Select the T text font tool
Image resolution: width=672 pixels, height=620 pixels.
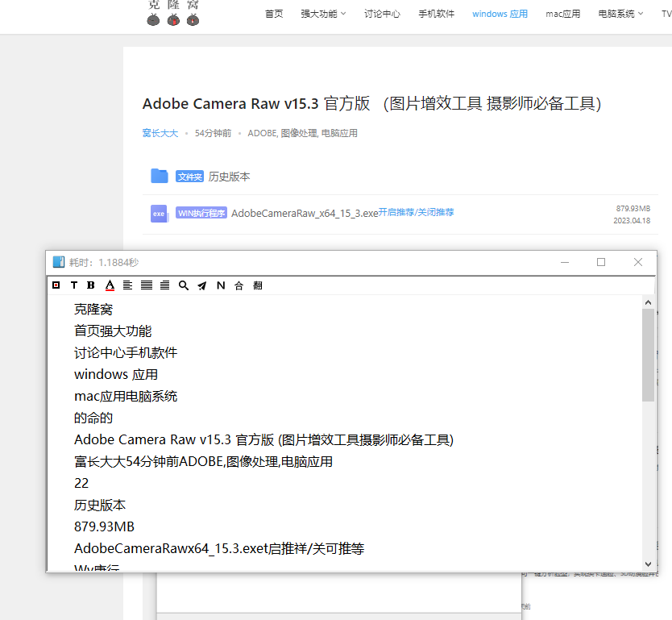tap(73, 285)
